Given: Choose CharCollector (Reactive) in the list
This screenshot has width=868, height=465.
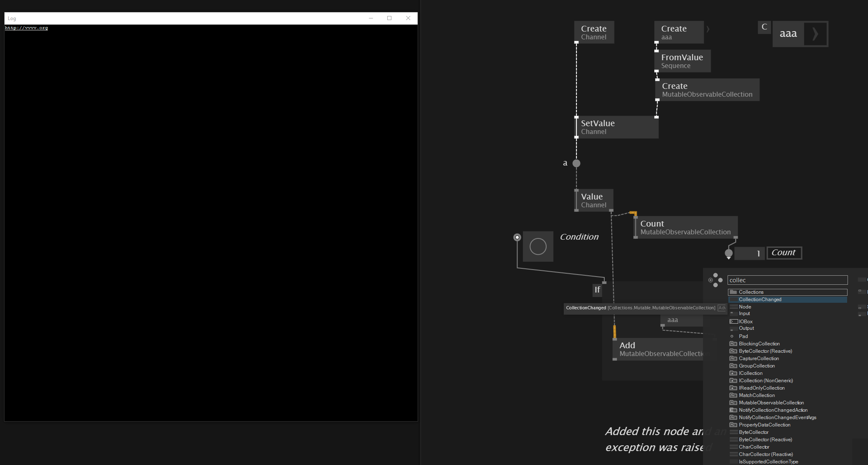Looking at the screenshot, I should (766, 454).
